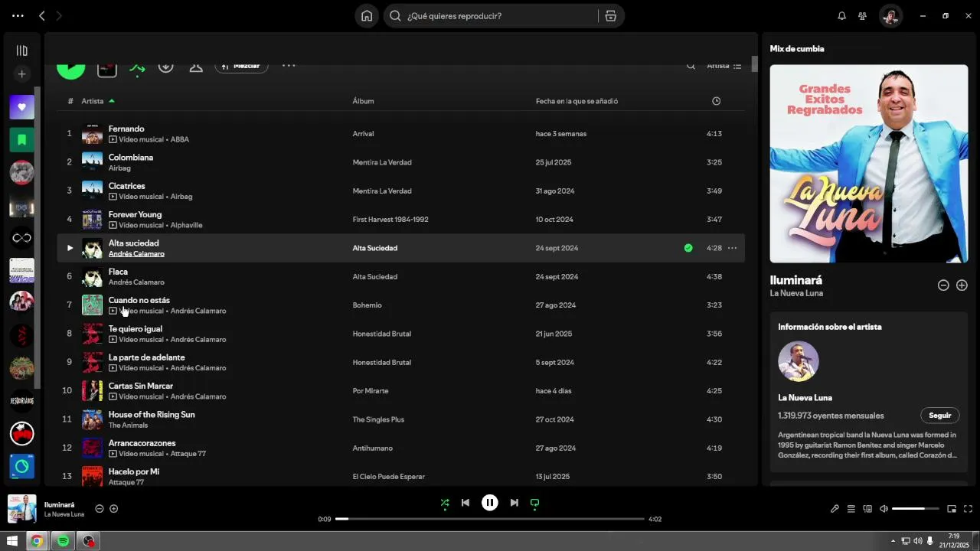Select the track Forever Young
Image resolution: width=980 pixels, height=551 pixels.
click(x=135, y=214)
